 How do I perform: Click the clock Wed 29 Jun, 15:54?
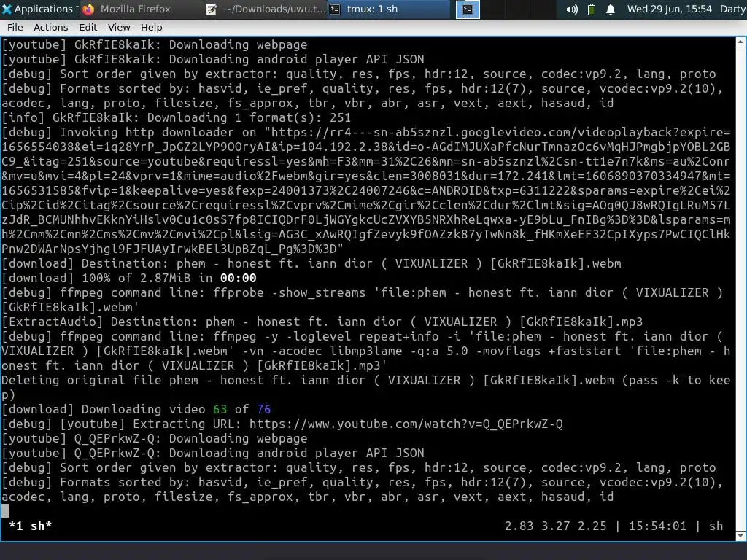(x=670, y=9)
